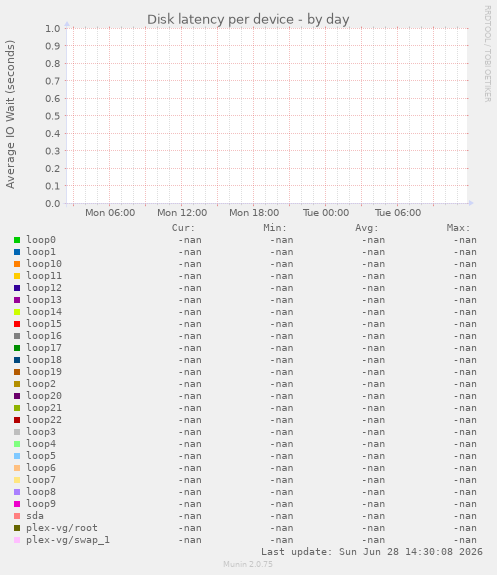The image size is (497, 575).
Task: Select the loop4 legend label
Action: point(41,444)
